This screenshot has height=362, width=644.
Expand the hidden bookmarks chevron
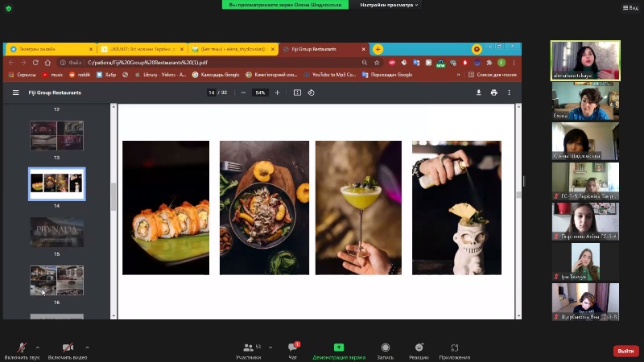coord(458,75)
